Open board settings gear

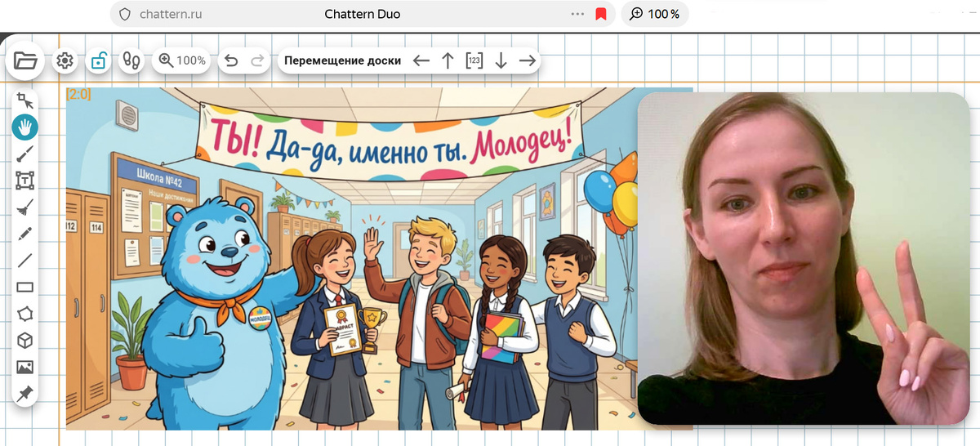click(x=65, y=60)
